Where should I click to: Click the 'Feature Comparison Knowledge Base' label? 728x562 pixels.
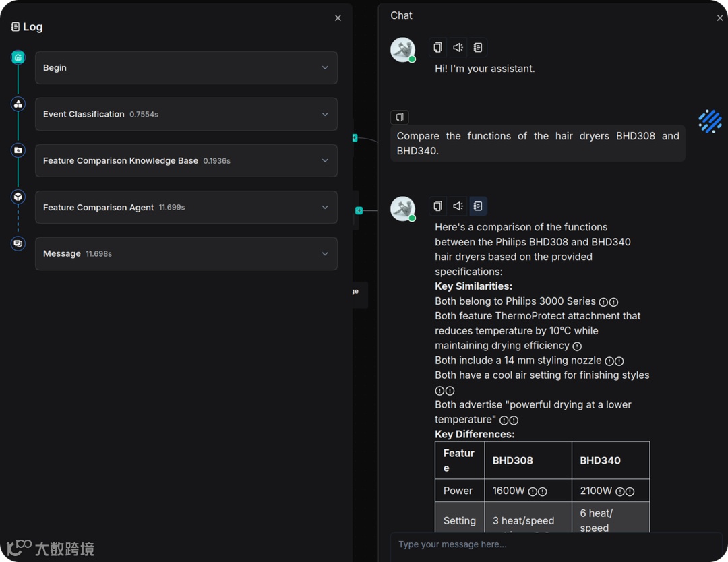pos(121,160)
